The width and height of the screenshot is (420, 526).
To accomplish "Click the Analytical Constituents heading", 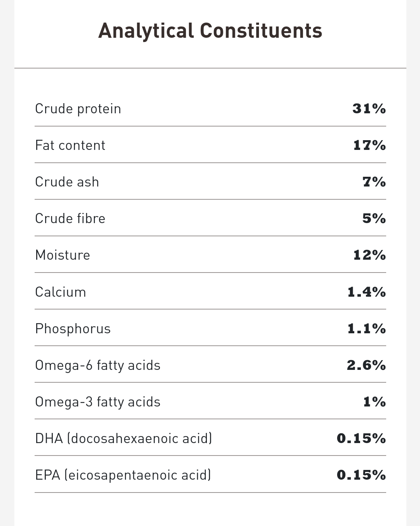I will click(x=210, y=31).
